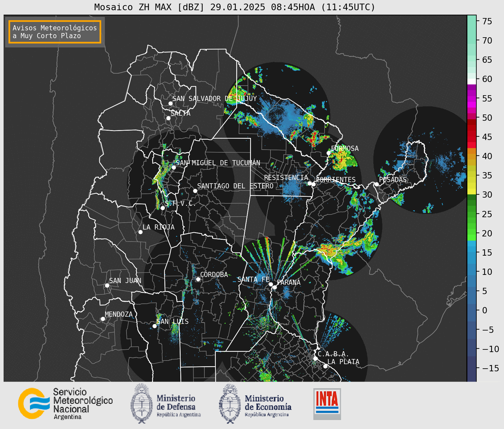
Task: Click the Salta city dot
Action: (x=168, y=118)
